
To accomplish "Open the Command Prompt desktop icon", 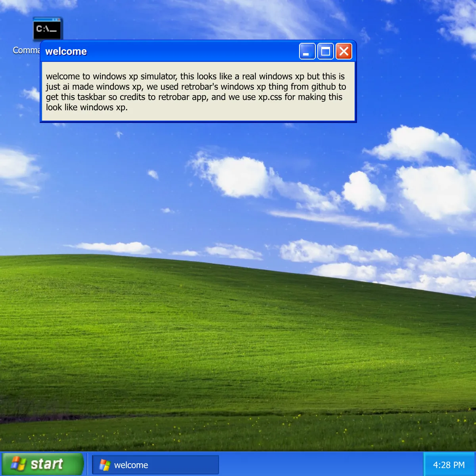I will pos(47,29).
